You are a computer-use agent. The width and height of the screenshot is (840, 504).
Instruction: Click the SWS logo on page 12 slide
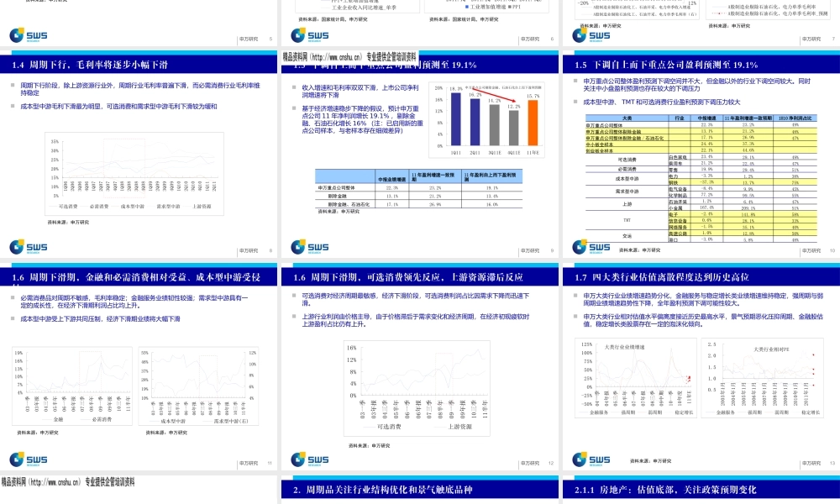click(x=310, y=459)
